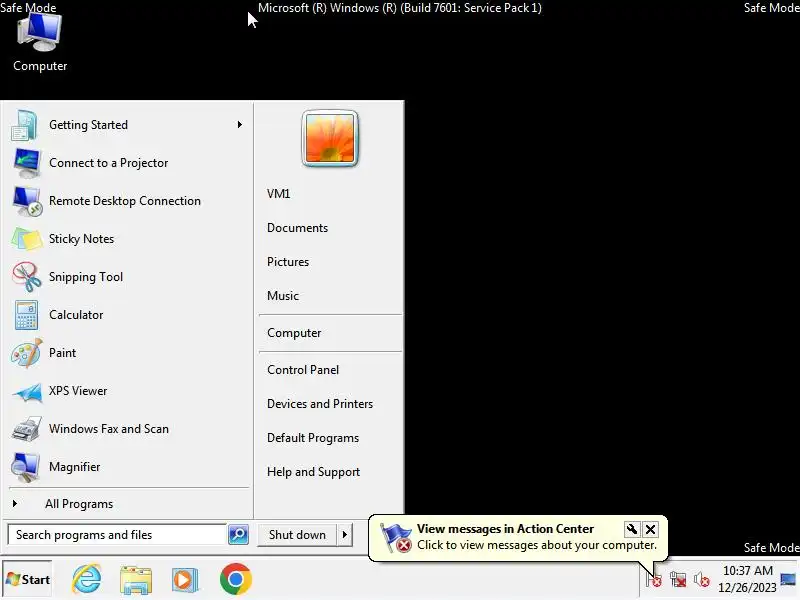This screenshot has height=600, width=800.
Task: Select Paint text entry
Action: point(62,353)
